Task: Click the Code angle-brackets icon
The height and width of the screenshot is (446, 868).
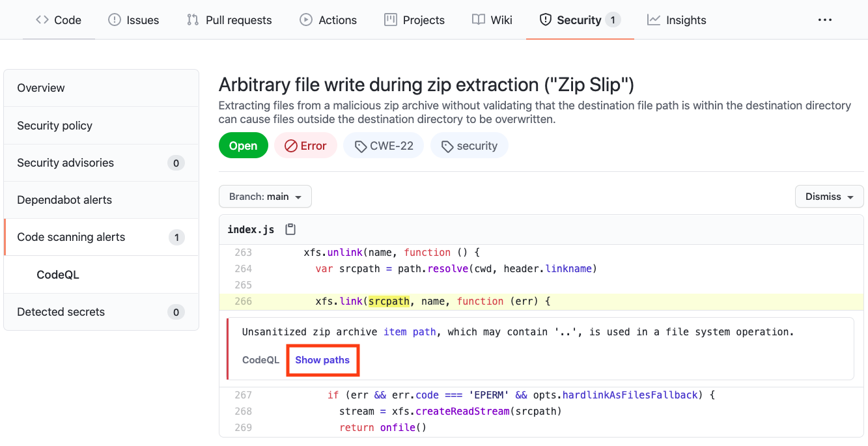Action: 42,20
